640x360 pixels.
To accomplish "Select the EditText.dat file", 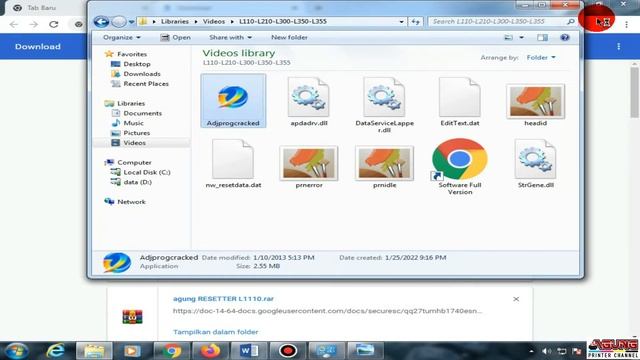I will tap(460, 101).
